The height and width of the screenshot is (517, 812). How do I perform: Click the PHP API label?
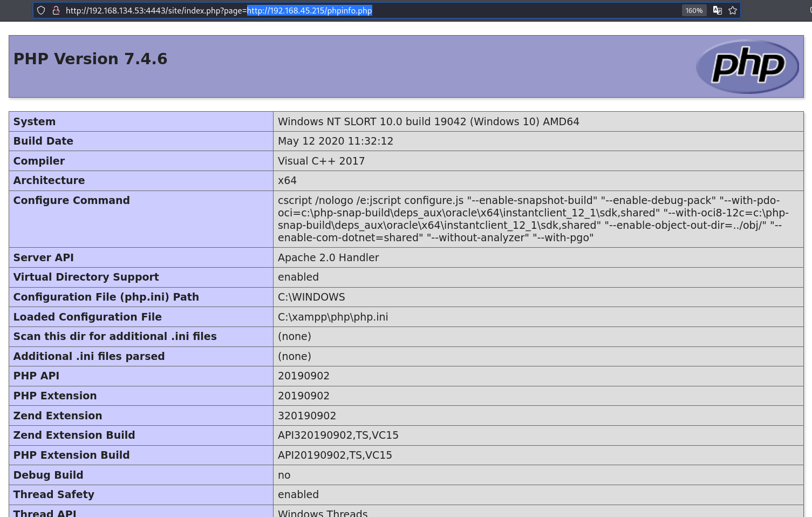36,376
